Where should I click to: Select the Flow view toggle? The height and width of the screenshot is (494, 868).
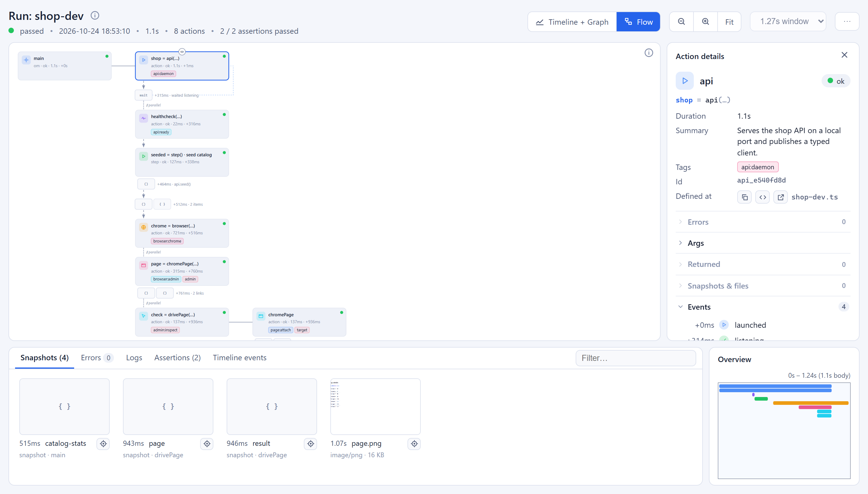pyautogui.click(x=638, y=22)
